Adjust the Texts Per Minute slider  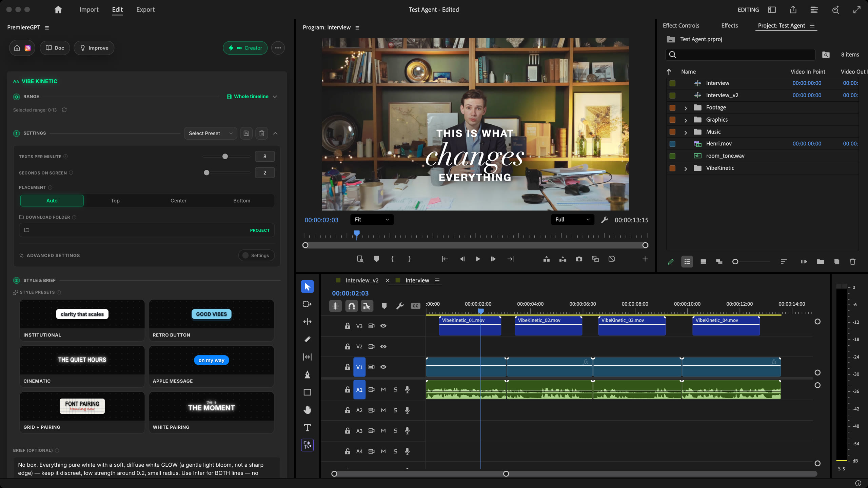tap(225, 157)
